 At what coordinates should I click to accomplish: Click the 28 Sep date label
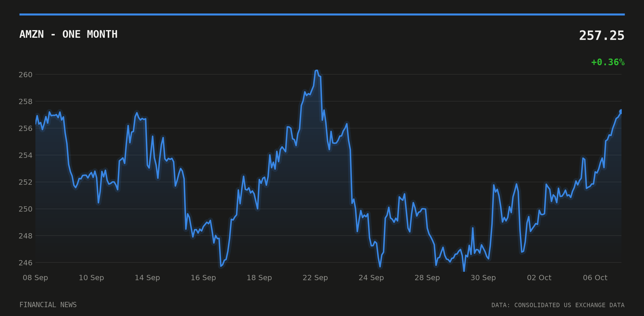pyautogui.click(x=427, y=278)
